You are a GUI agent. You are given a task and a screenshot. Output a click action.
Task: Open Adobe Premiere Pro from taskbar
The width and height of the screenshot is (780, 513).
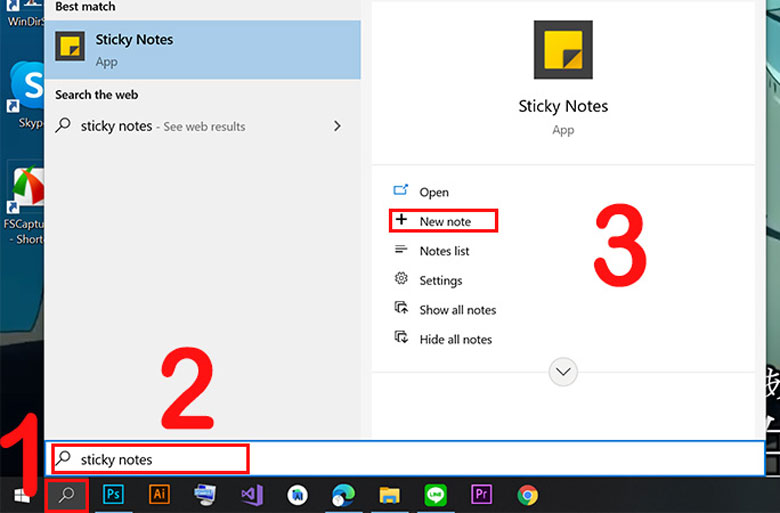point(481,495)
